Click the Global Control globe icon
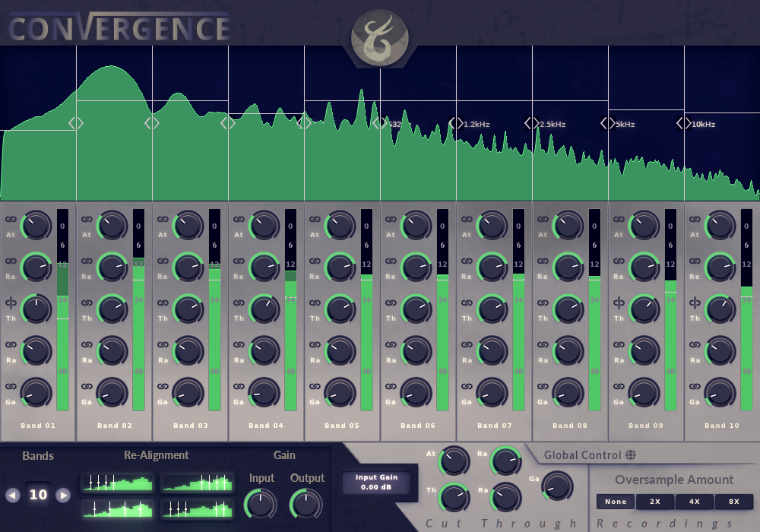The width and height of the screenshot is (760, 532). point(630,455)
